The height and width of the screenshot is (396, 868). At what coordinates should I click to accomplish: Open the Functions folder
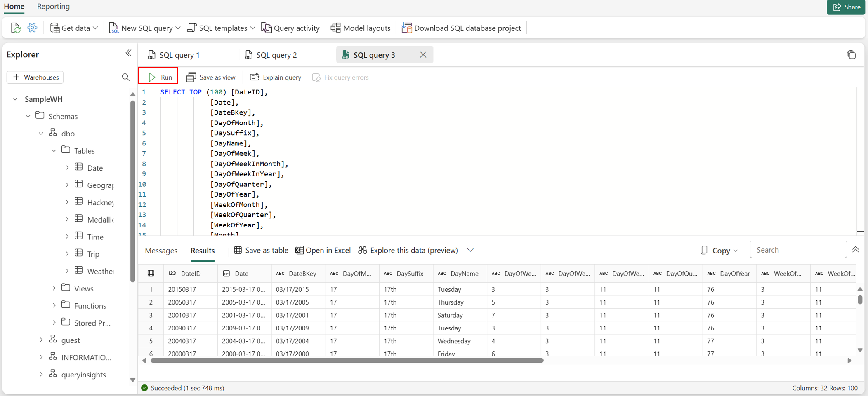(x=90, y=306)
